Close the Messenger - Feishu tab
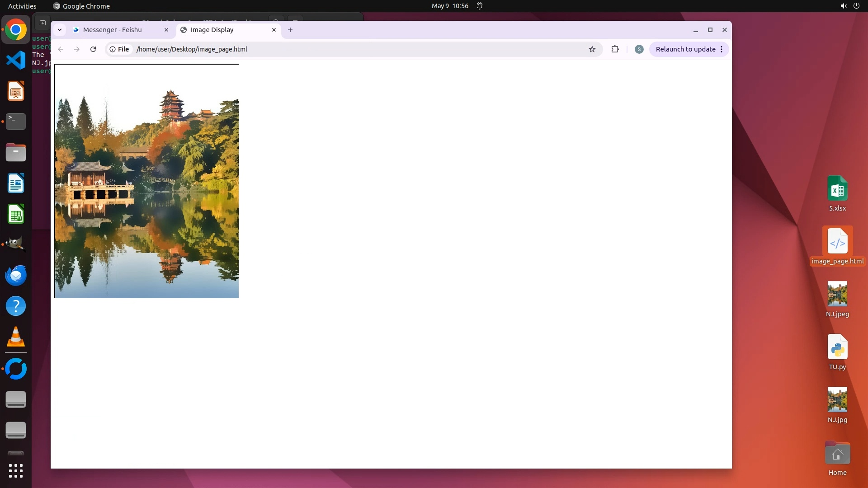 [166, 30]
